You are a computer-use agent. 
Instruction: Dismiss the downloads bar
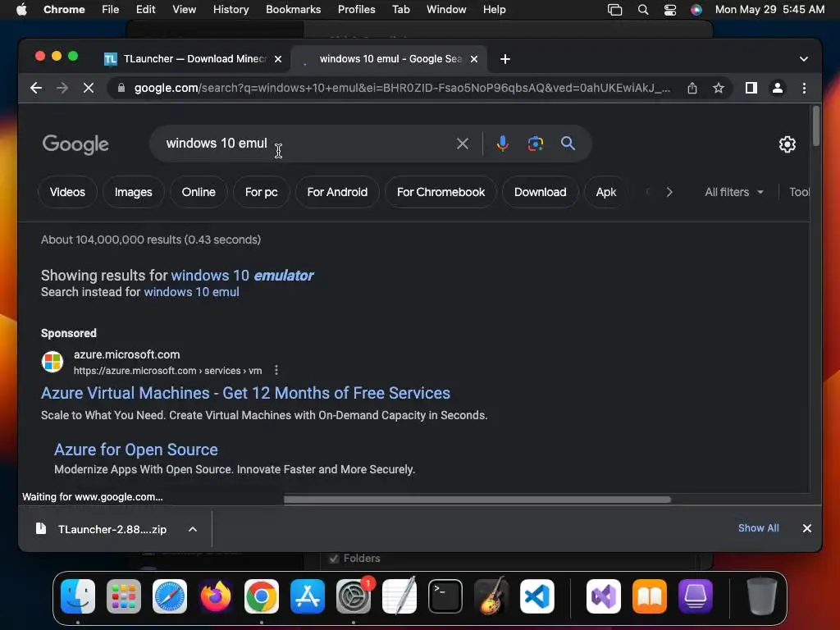[807, 528]
